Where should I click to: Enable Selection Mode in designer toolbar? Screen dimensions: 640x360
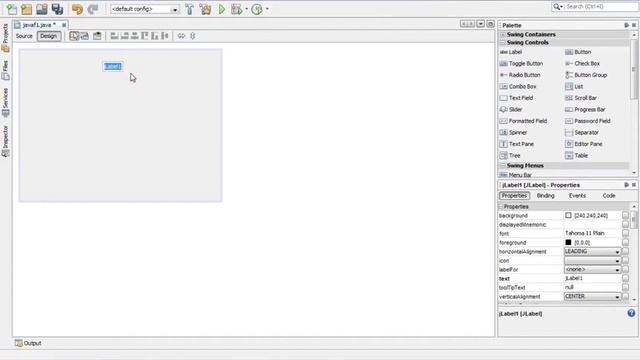[74, 36]
